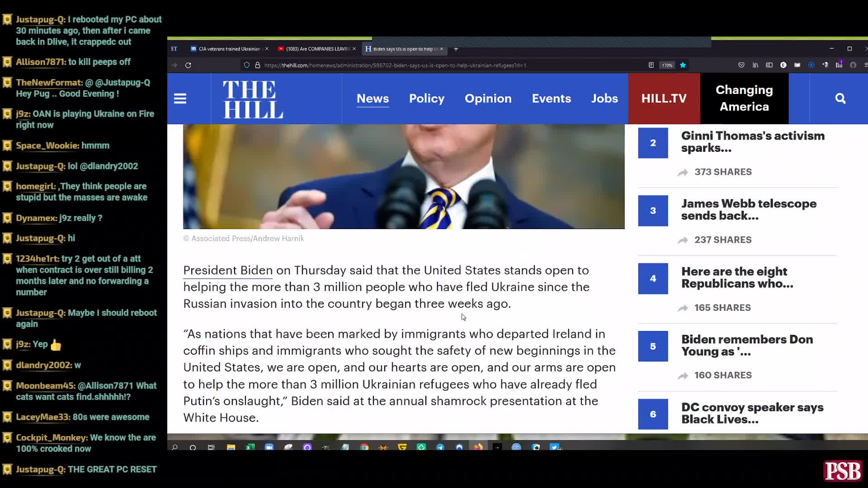This screenshot has height=488, width=868.
Task: Open the Firefox Library sidebar icon
Action: (755, 65)
